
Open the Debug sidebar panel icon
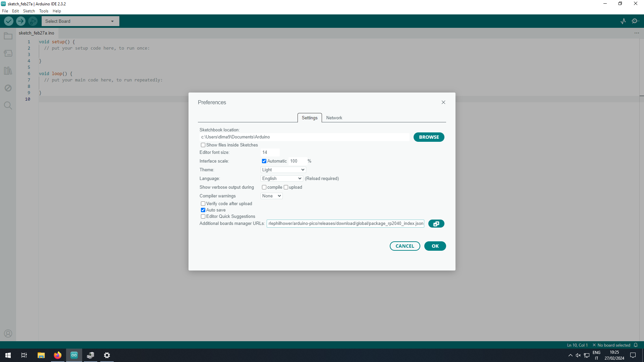[8, 88]
